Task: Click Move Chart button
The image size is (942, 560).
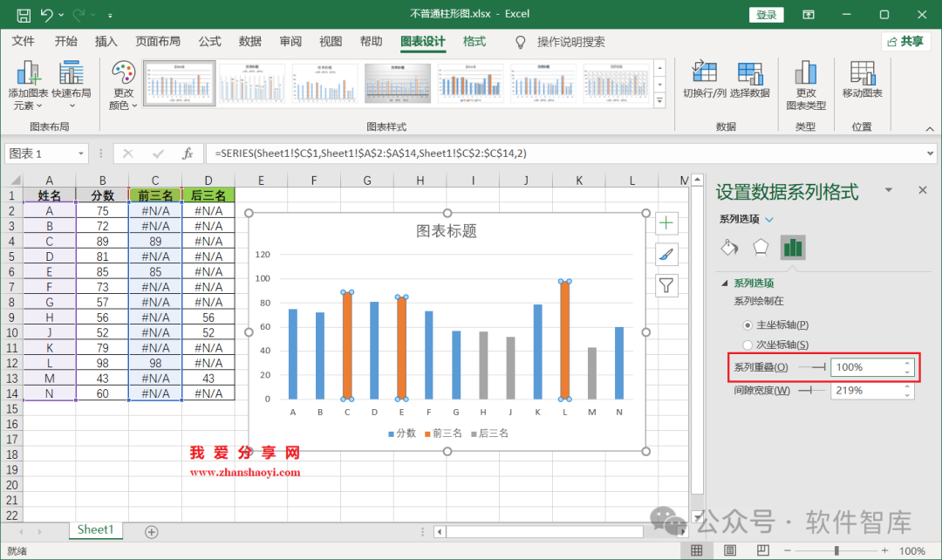Action: 862,80
